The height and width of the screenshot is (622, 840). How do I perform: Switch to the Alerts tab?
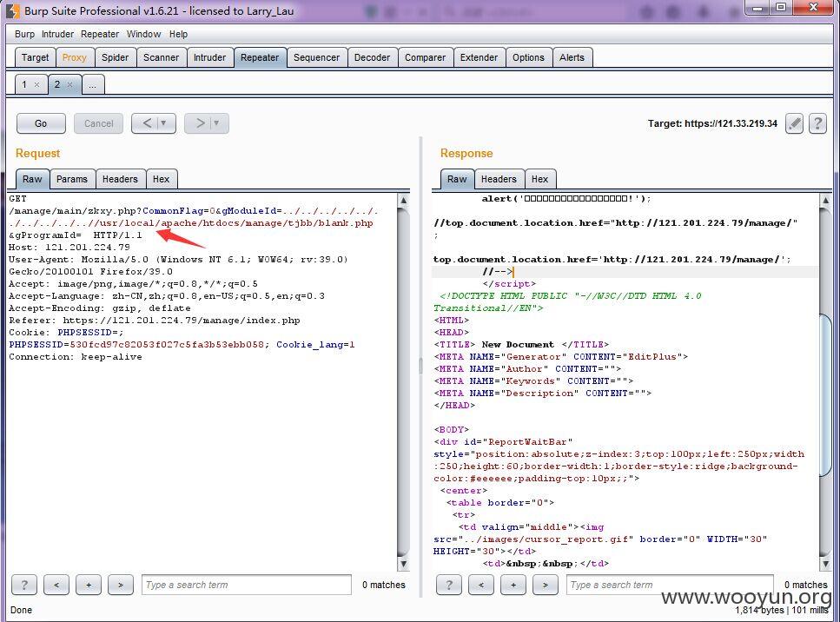(x=572, y=57)
